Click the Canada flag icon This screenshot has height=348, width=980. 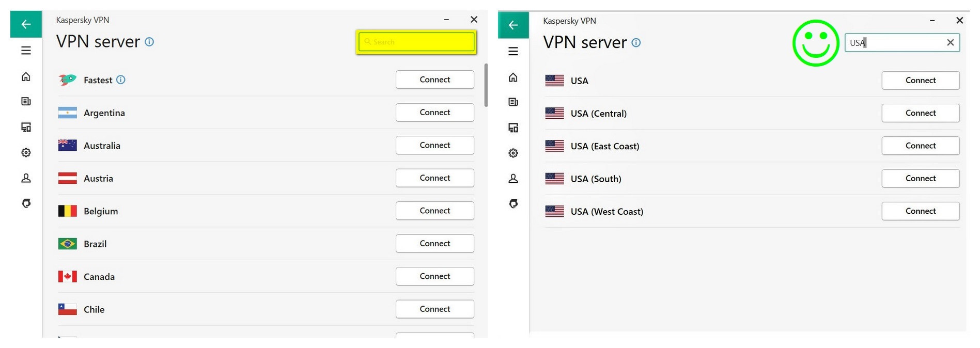(x=67, y=277)
